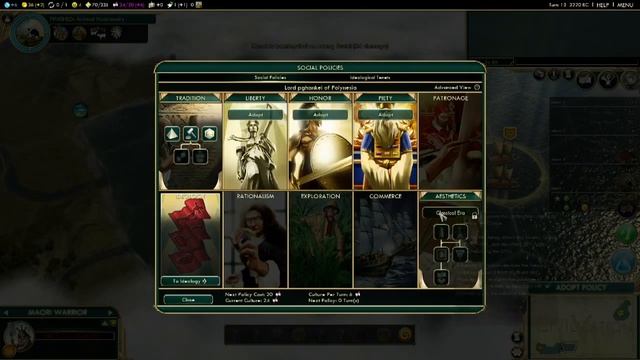
Task: Click Lord pghankel of Polynesia label
Action: tap(320, 87)
